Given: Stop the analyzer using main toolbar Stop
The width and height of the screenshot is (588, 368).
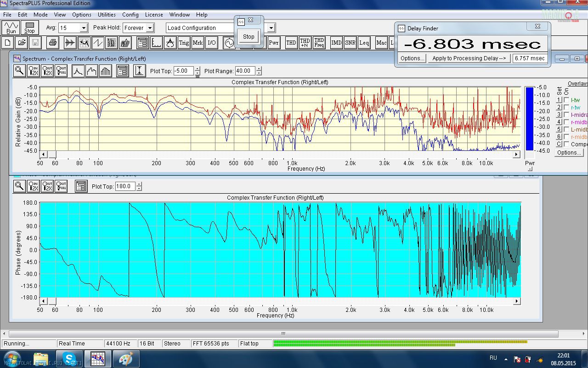Looking at the screenshot, I should pyautogui.click(x=29, y=28).
